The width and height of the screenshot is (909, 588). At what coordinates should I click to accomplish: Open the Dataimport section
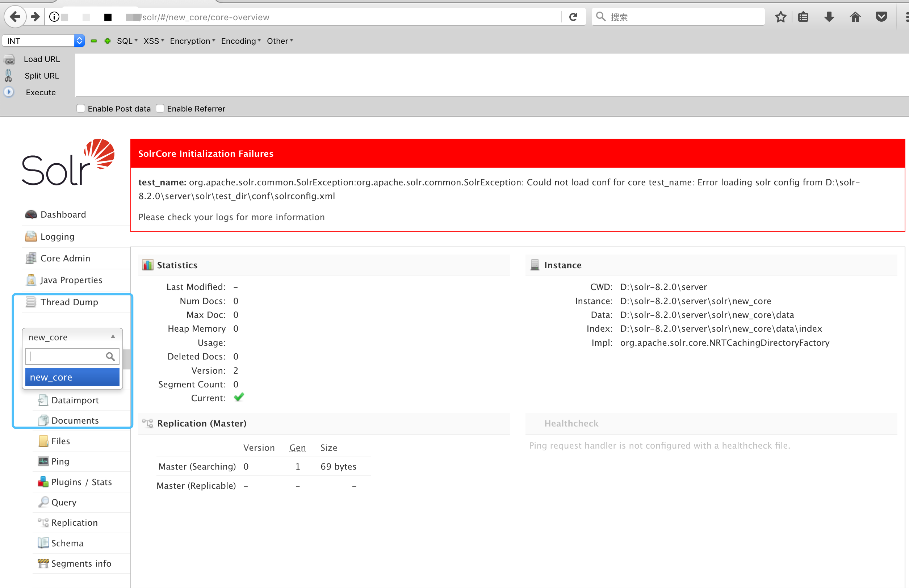pyautogui.click(x=75, y=400)
